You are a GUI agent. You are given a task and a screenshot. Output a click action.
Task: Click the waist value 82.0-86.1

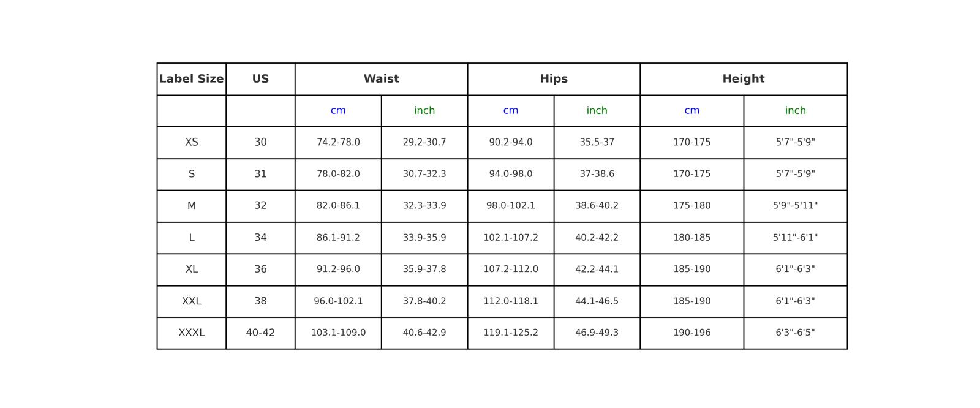tap(338, 206)
